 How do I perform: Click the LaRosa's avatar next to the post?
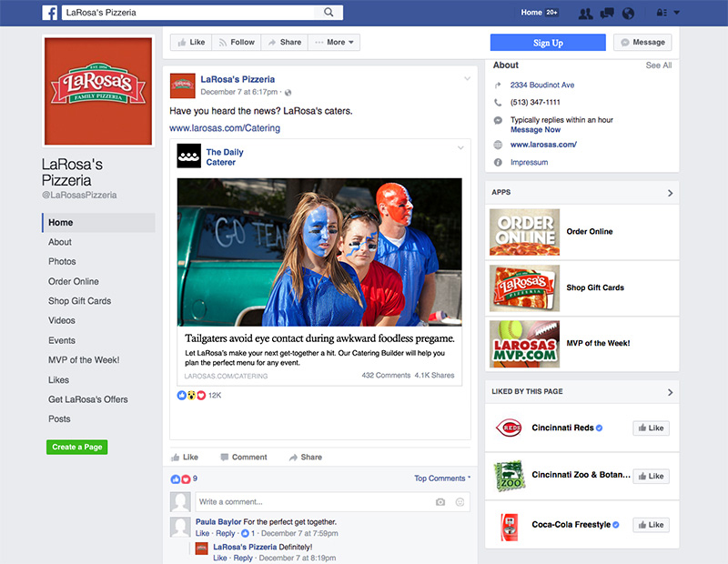coord(183,86)
